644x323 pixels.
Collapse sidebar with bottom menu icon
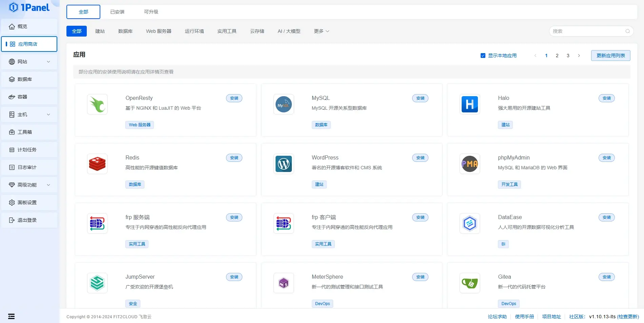click(x=11, y=316)
